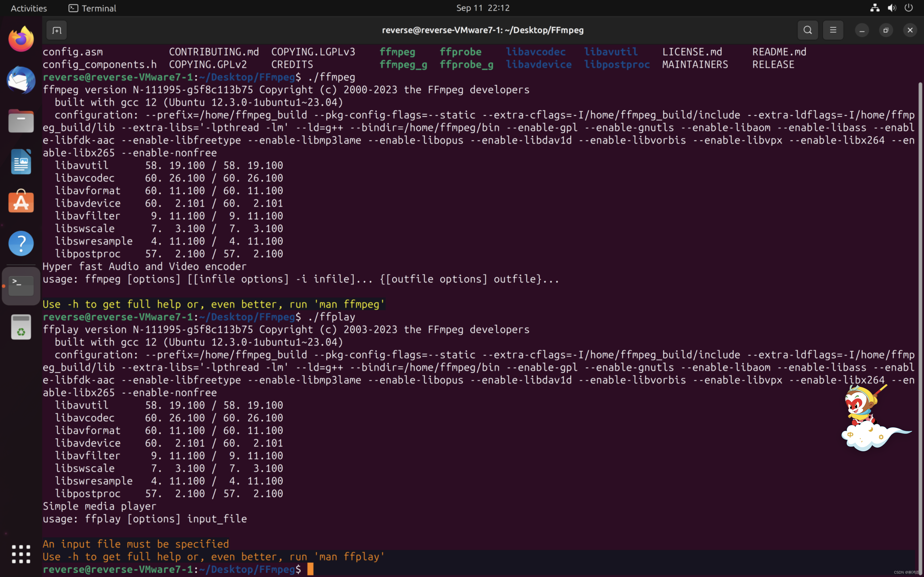Toggle the terminal fullscreen view
The width and height of the screenshot is (924, 577).
click(x=885, y=30)
